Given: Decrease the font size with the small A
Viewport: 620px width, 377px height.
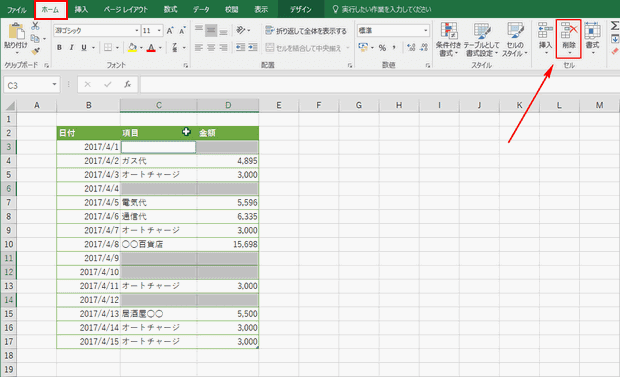Looking at the screenshot, I should [x=182, y=30].
